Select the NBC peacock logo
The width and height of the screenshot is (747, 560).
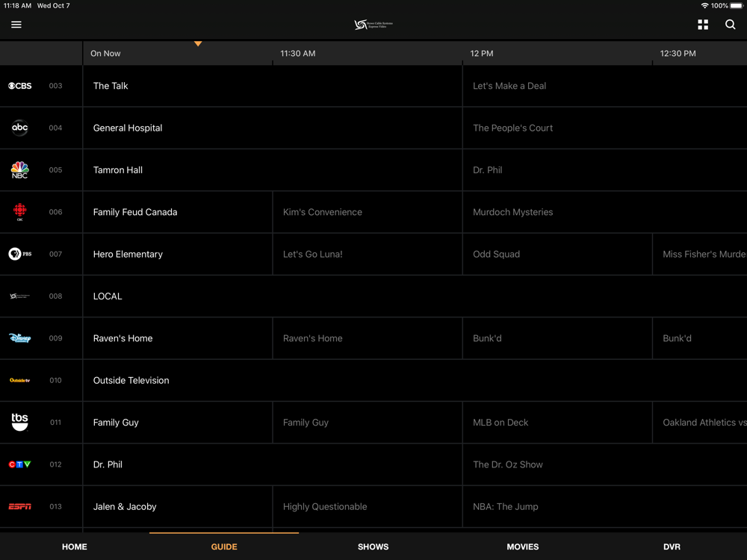19,170
